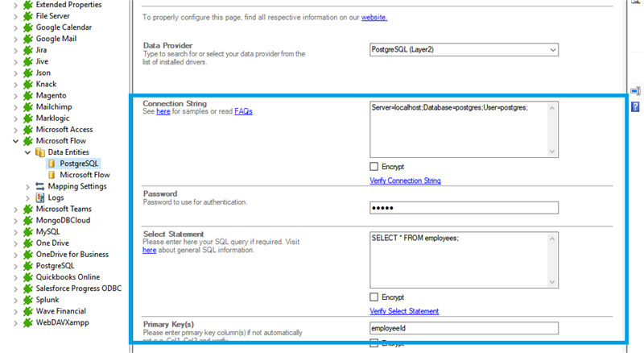Expand the Microsoft Teams tree node

click(x=16, y=209)
